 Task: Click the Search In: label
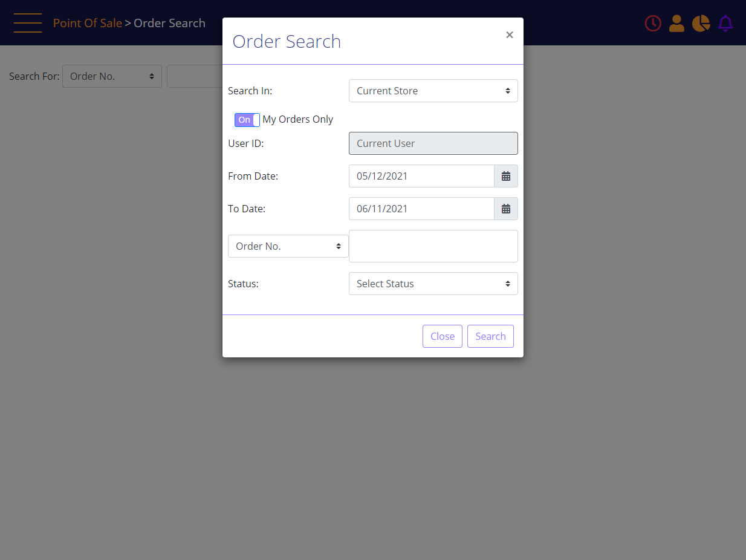pyautogui.click(x=250, y=91)
